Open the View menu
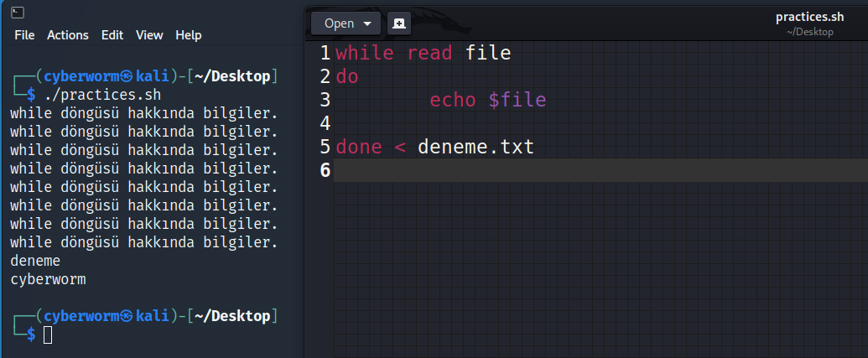The height and width of the screenshot is (358, 868). click(x=149, y=35)
